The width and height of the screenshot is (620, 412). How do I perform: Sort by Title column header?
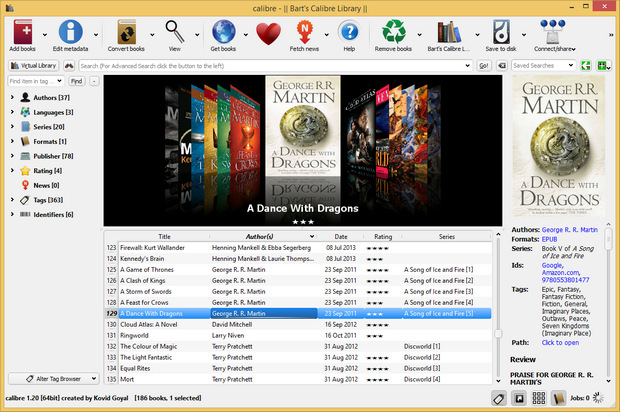coord(164,236)
